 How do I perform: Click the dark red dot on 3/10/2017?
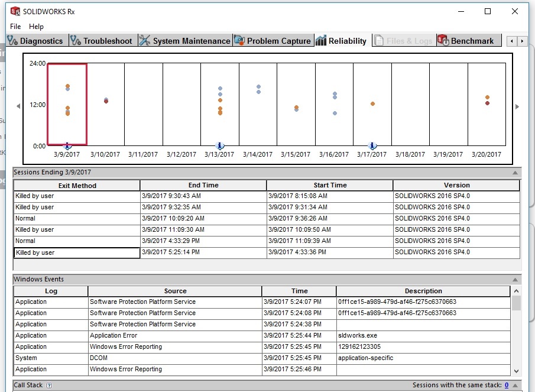(x=106, y=101)
